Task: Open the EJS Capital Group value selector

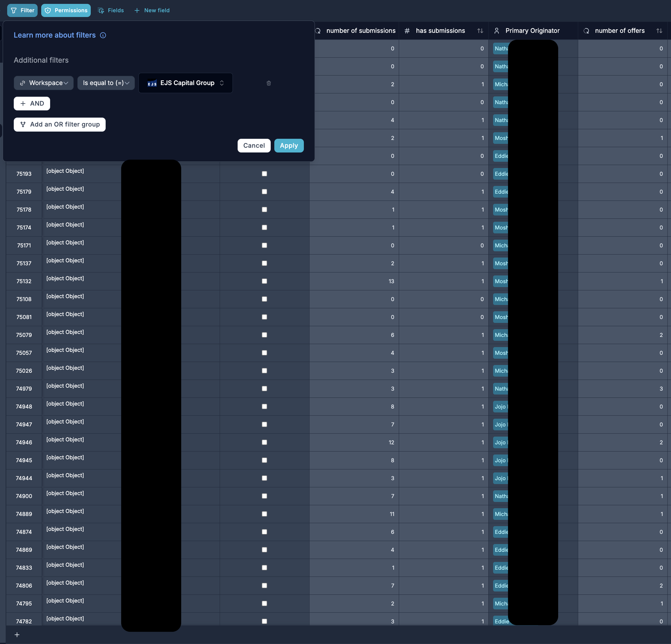Action: pos(186,83)
